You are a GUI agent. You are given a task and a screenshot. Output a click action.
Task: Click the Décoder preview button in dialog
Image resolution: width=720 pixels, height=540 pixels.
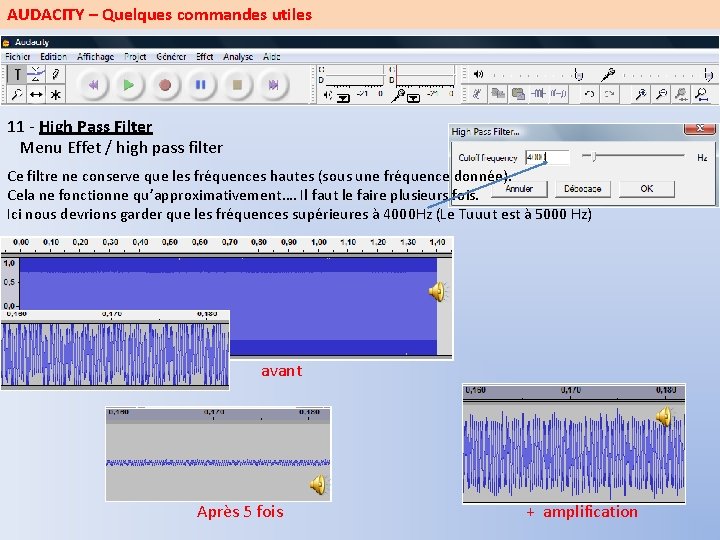coord(583,189)
